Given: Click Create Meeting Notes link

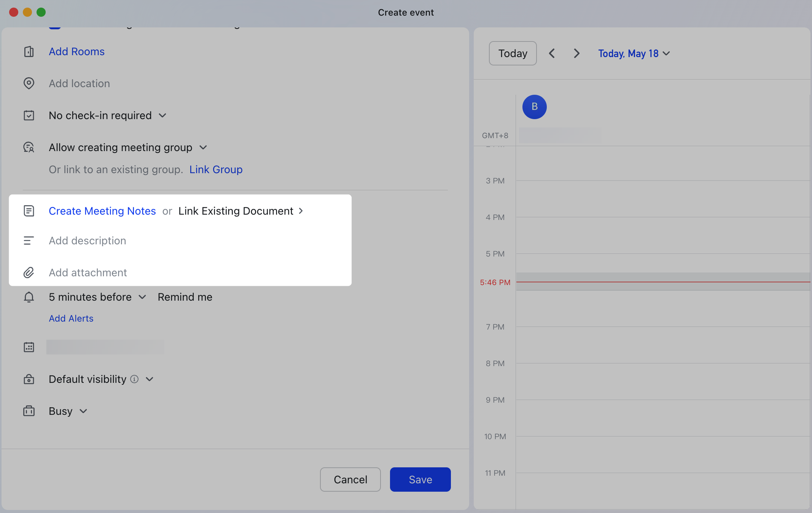Looking at the screenshot, I should pos(102,211).
